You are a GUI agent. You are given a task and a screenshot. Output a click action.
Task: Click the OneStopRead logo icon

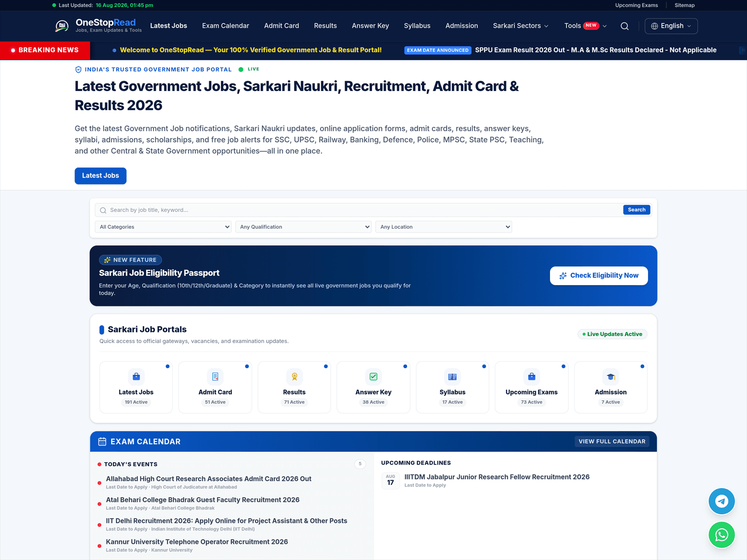pyautogui.click(x=62, y=26)
